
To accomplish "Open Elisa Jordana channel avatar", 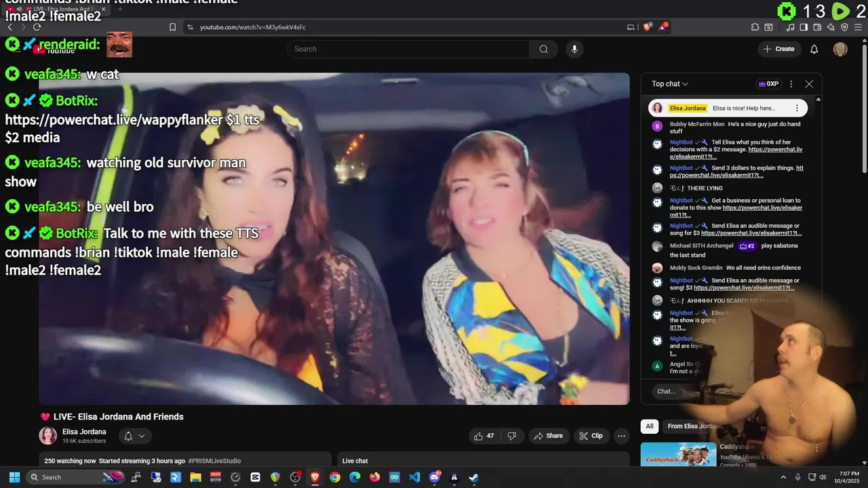I will [x=48, y=436].
